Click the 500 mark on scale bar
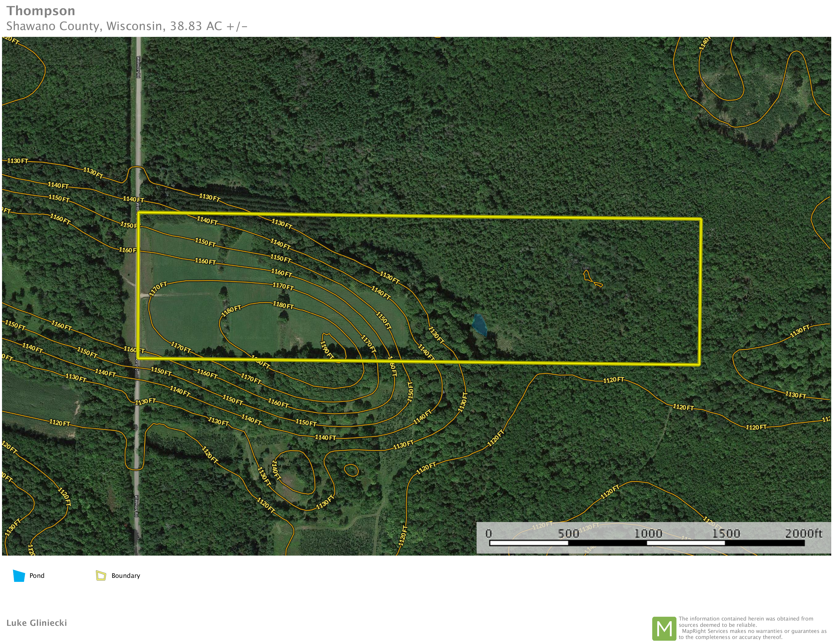The image size is (833, 644). point(568,533)
